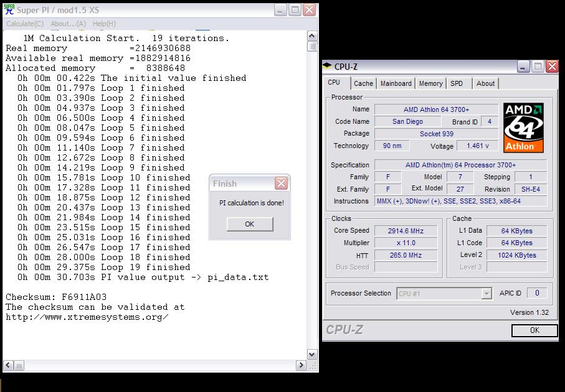Switch to the About tab in CPU-Z

(485, 83)
